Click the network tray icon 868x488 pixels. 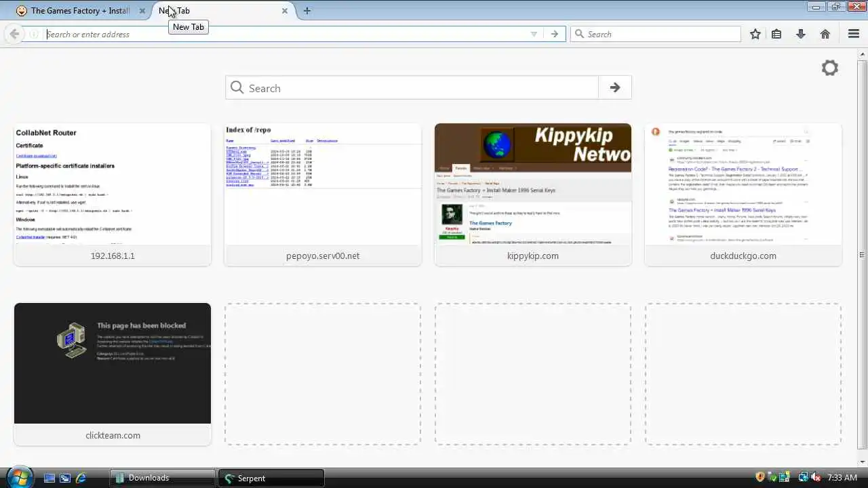pyautogui.click(x=803, y=477)
